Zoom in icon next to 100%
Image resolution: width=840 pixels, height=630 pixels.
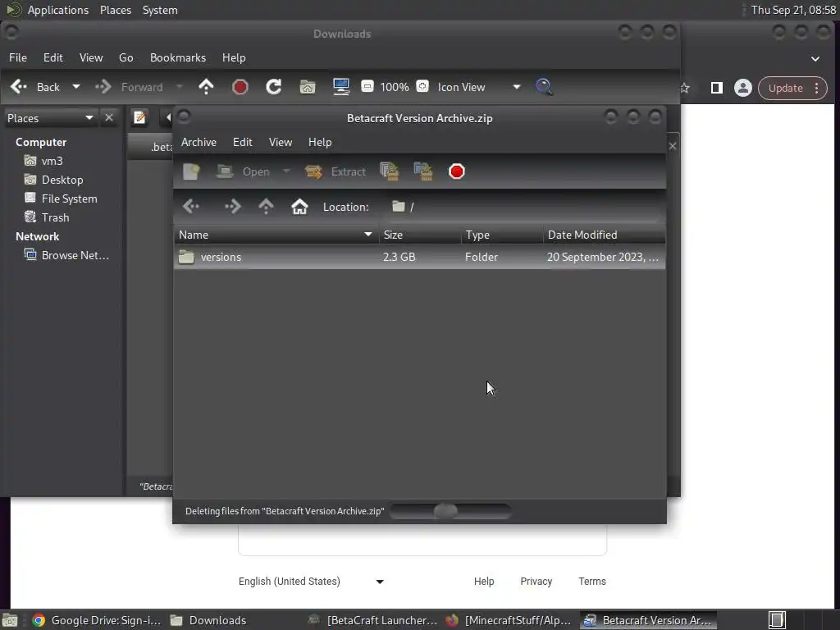(422, 86)
